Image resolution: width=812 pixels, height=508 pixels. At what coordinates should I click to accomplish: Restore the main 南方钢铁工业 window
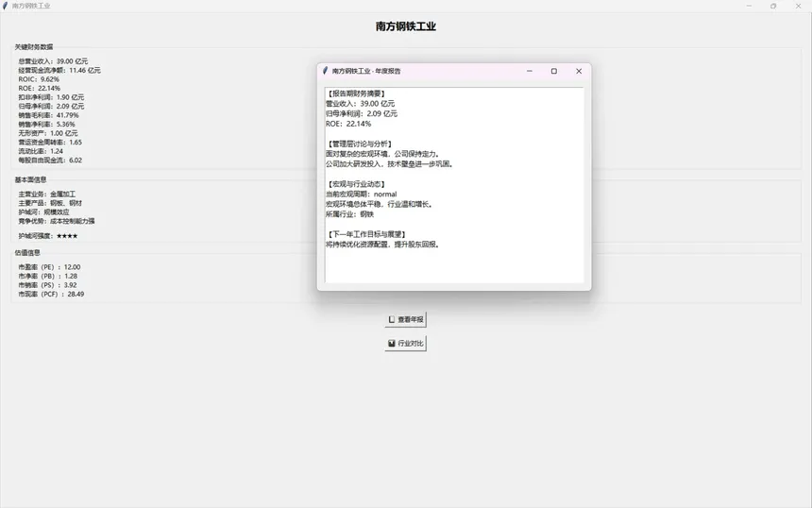(773, 6)
